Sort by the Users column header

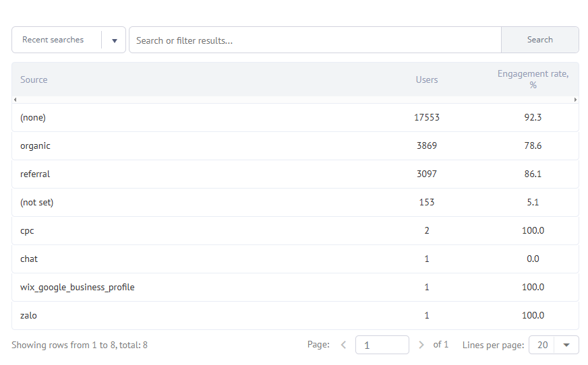coord(427,79)
